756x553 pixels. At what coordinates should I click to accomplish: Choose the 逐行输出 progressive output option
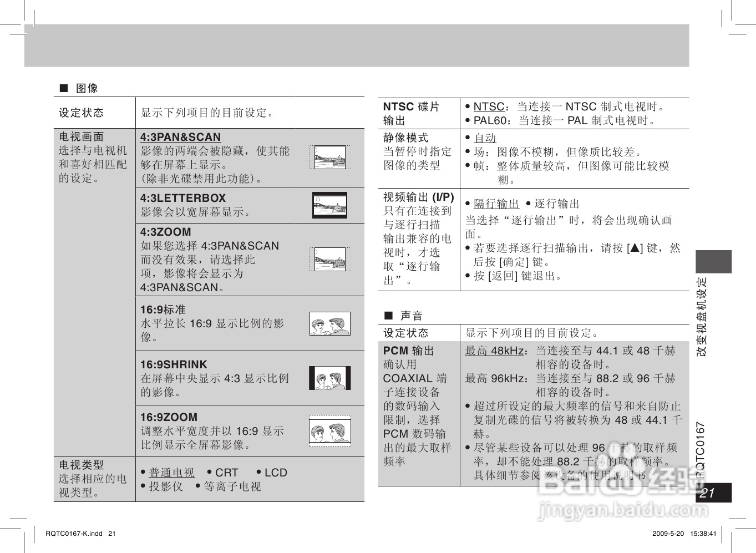point(557,204)
